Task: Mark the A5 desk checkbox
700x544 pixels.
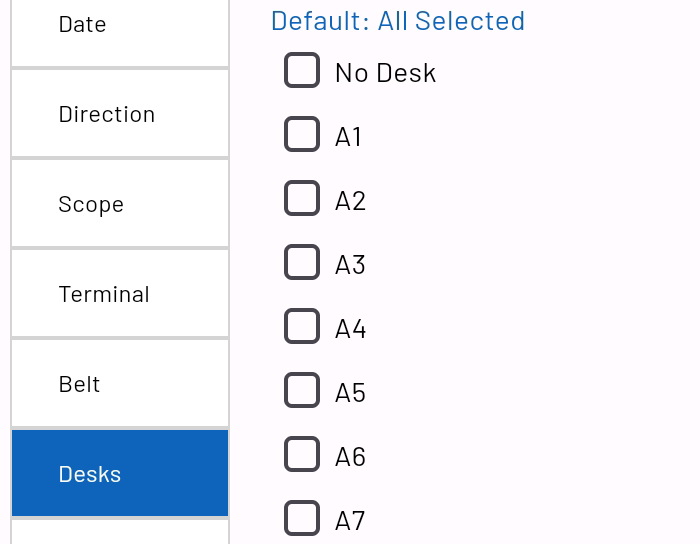Action: (x=302, y=391)
